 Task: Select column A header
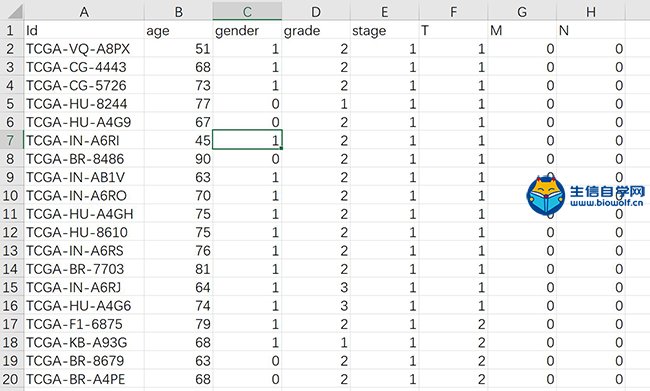click(x=84, y=12)
